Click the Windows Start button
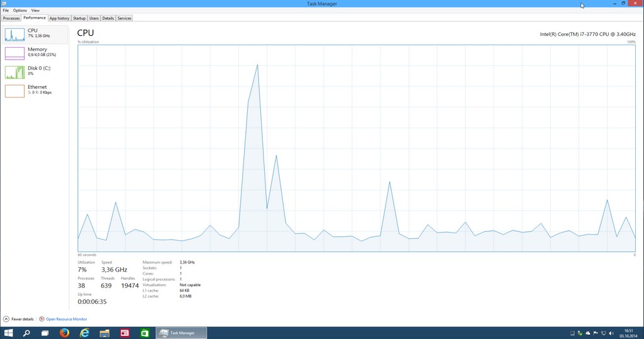The width and height of the screenshot is (644, 339). 9,333
